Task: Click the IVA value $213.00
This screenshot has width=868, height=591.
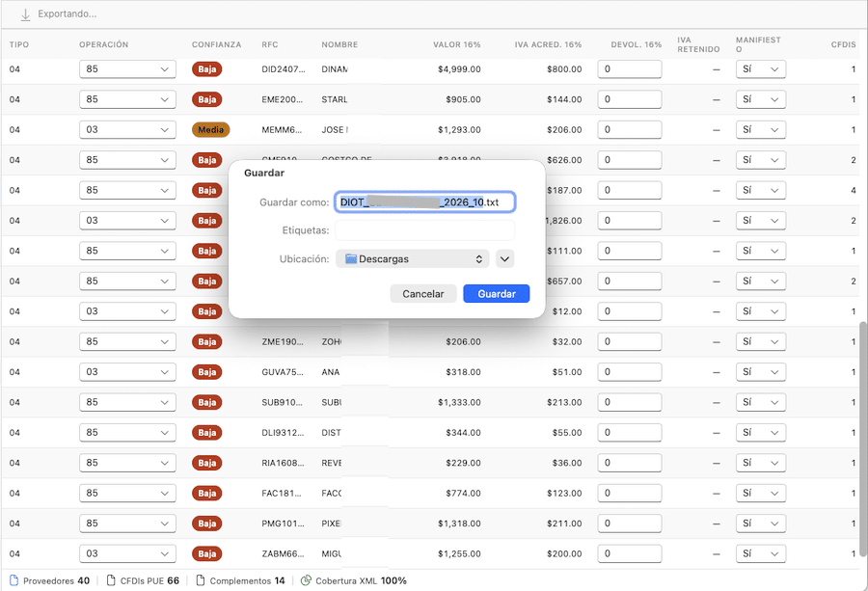Action: (x=564, y=402)
